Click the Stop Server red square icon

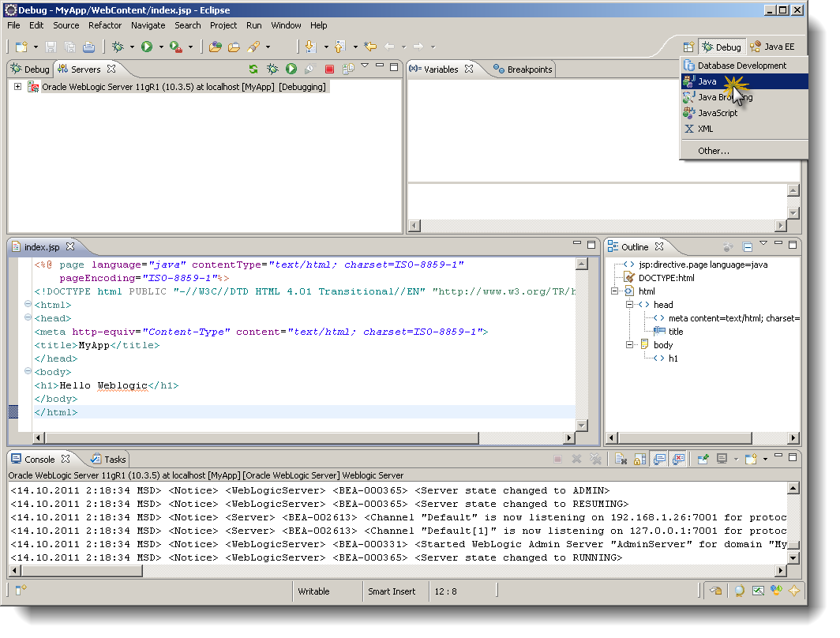[x=329, y=69]
